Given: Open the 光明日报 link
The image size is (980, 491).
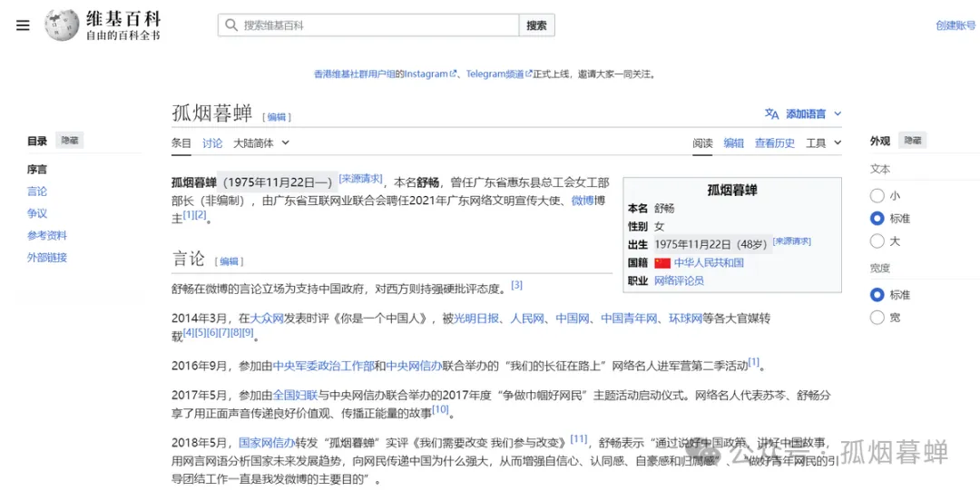Looking at the screenshot, I should click(475, 319).
